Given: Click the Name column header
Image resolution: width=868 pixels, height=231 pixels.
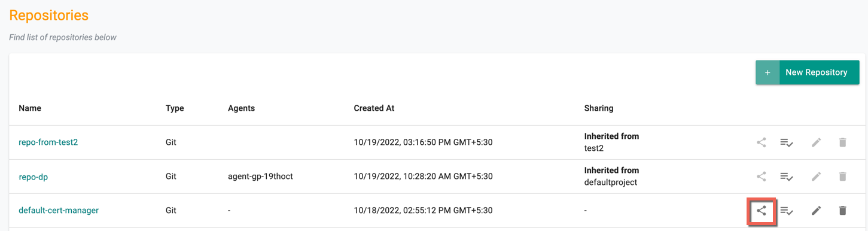Looking at the screenshot, I should click(30, 108).
